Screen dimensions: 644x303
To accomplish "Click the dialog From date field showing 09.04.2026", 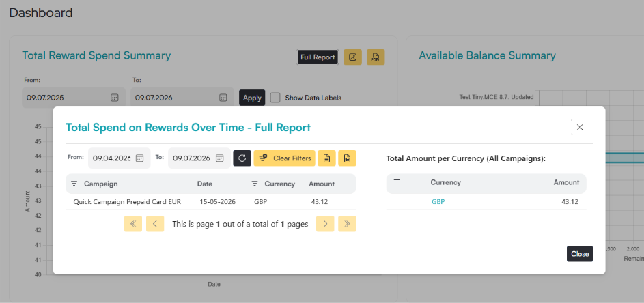I will pos(119,158).
